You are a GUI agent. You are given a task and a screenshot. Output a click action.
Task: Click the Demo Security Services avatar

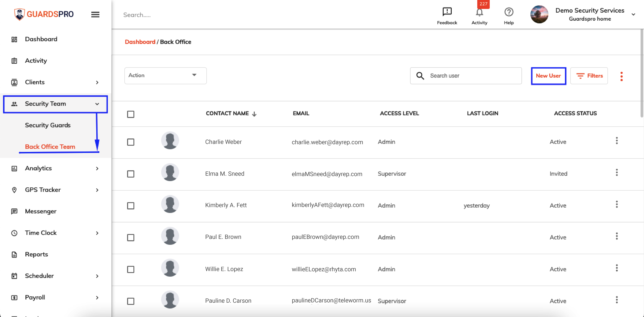pyautogui.click(x=539, y=14)
